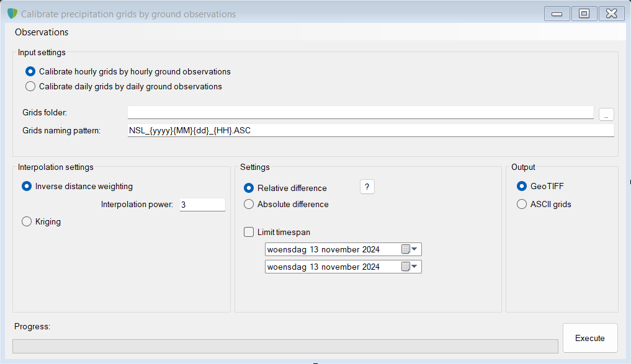Select calibrate daily grids by daily observations
Screen dimensions: 631x364
[30, 86]
